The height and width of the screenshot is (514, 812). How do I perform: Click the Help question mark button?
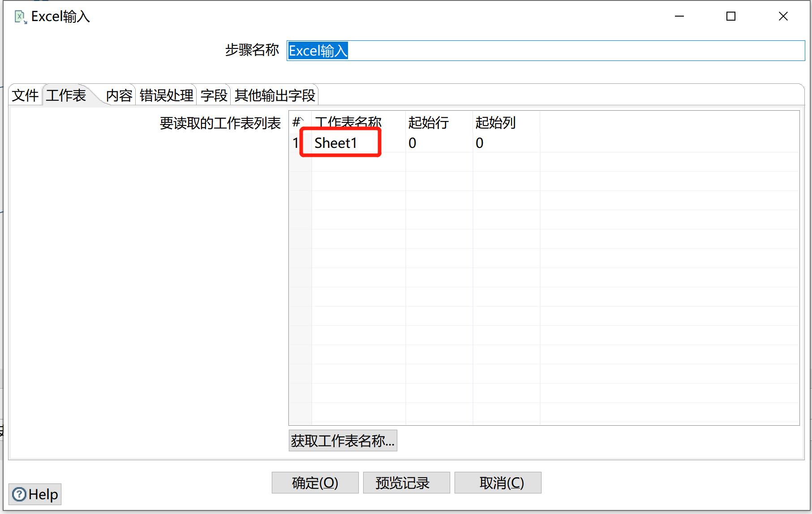35,494
